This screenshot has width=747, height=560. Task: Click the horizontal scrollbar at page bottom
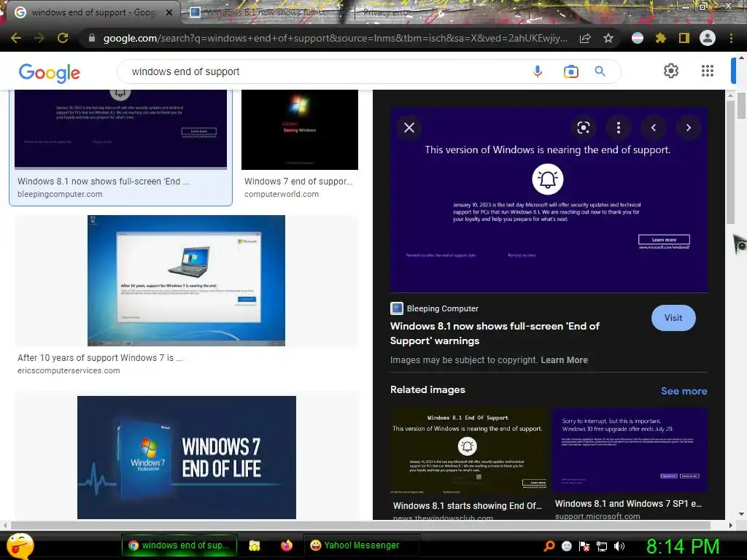tap(360, 525)
